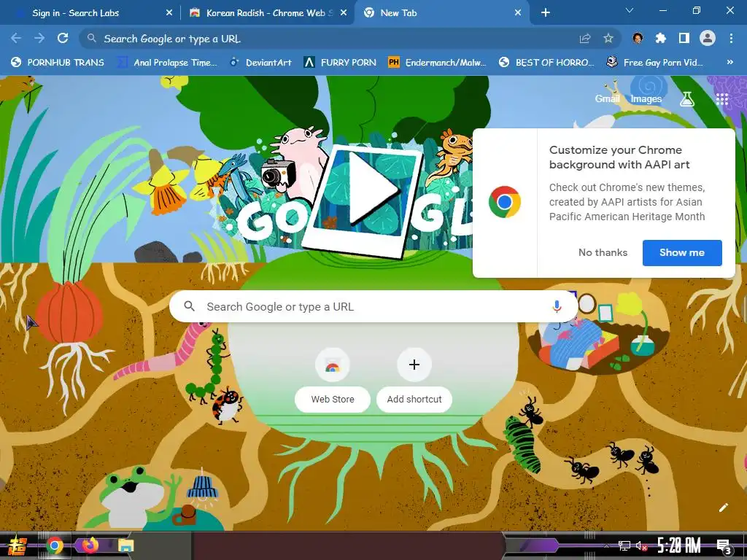Click the Search Google or type a URL page box

click(x=373, y=307)
